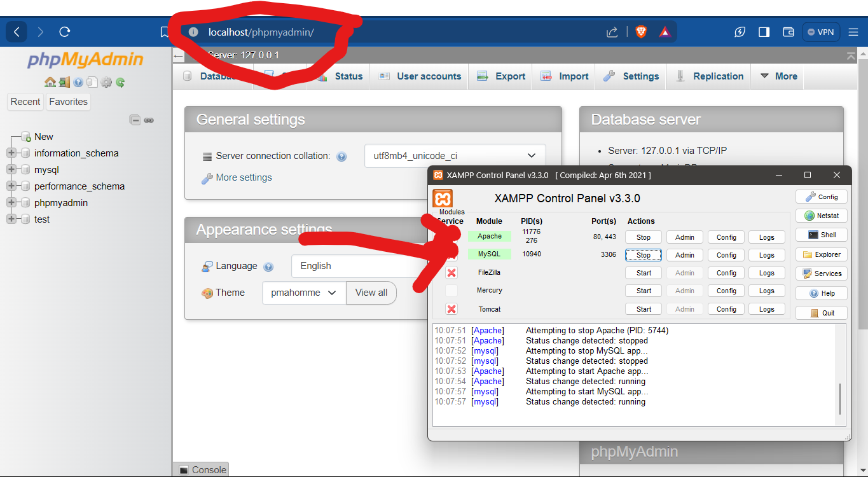Go to the Export tab
Viewport: 868px width, 477px height.
pos(500,76)
